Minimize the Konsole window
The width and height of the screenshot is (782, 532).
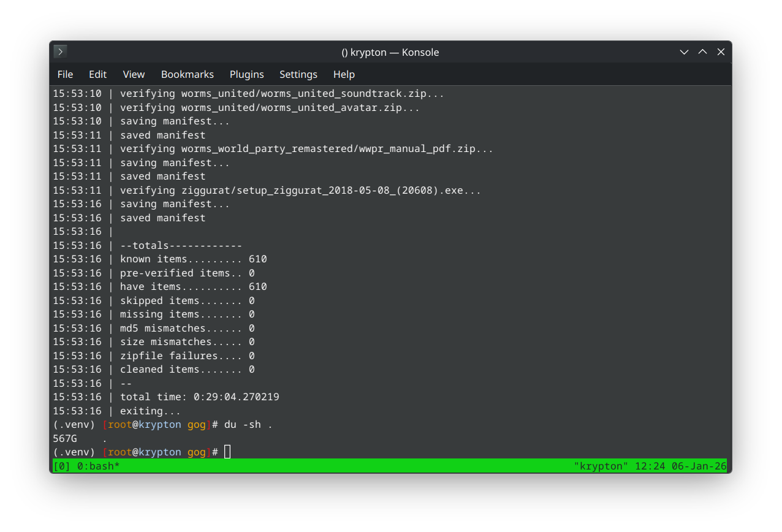tap(685, 52)
